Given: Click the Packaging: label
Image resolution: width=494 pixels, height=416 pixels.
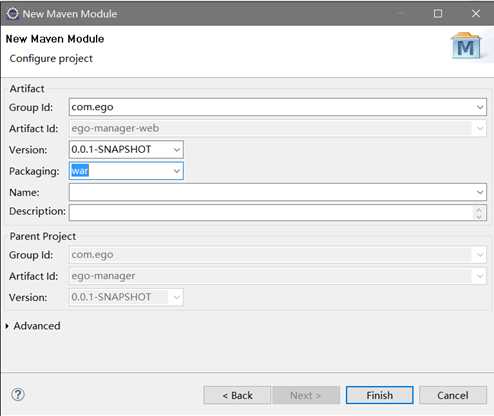Looking at the screenshot, I should 34,171.
